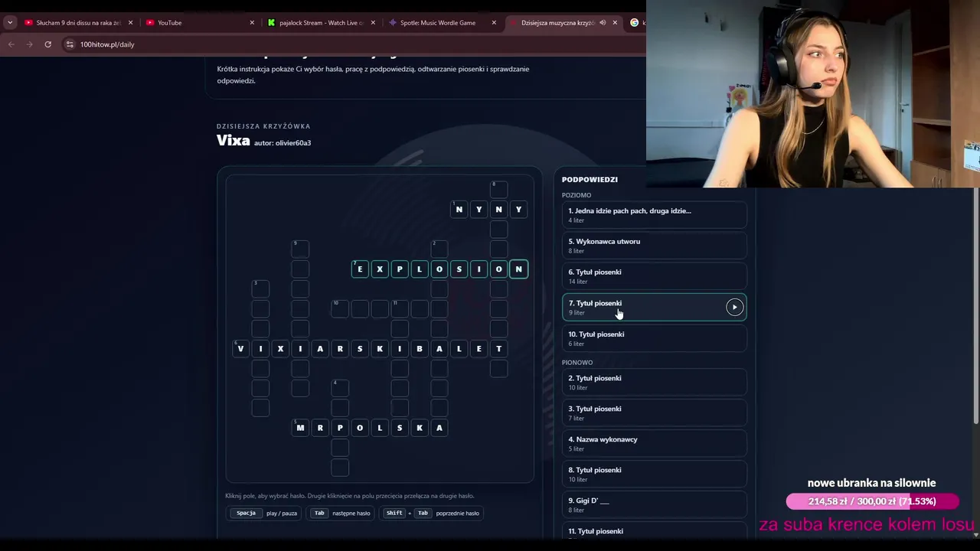Select clue 11 'Tytuł piosenki' at list bottom

click(x=654, y=532)
